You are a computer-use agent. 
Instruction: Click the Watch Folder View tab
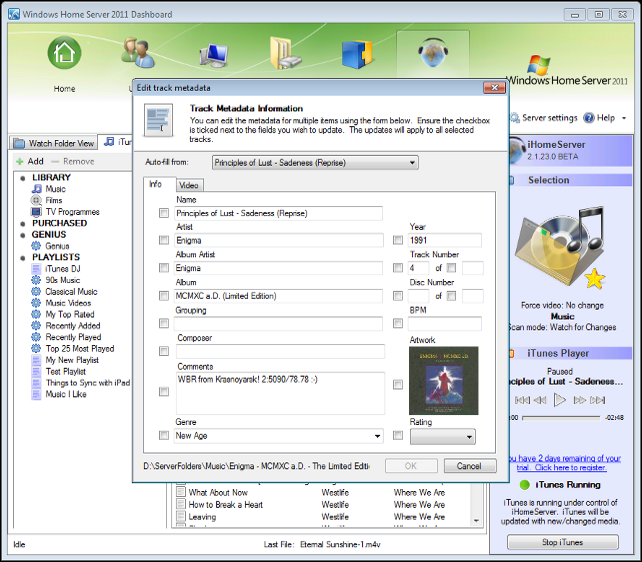pyautogui.click(x=54, y=143)
